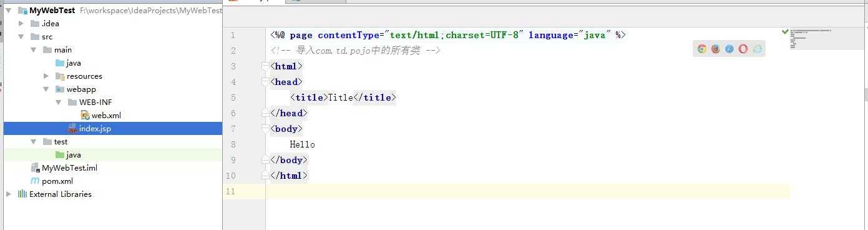Fold the <head> tag on line 4

[x=265, y=82]
